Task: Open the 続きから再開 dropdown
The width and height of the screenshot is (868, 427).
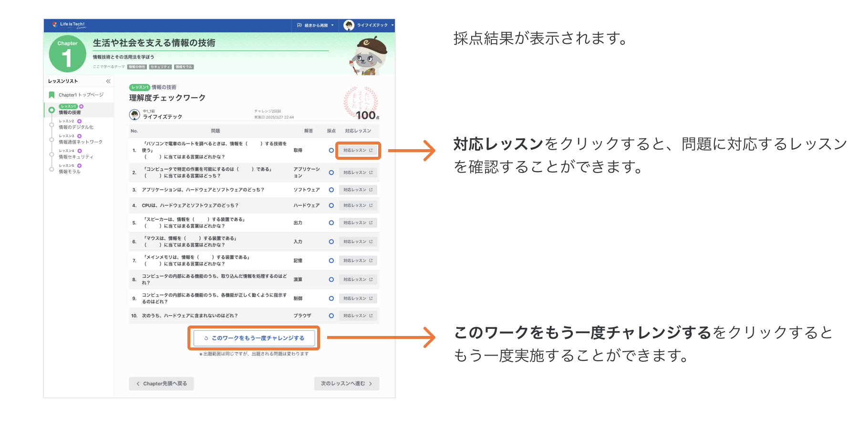Action: point(315,25)
